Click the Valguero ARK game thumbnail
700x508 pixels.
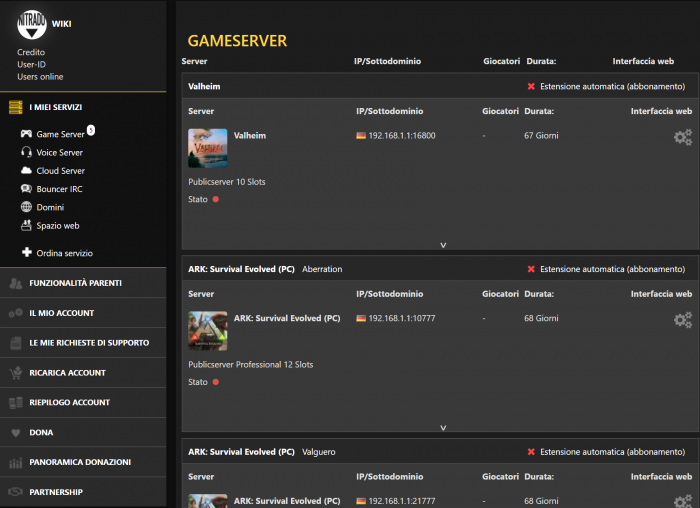pos(208,501)
